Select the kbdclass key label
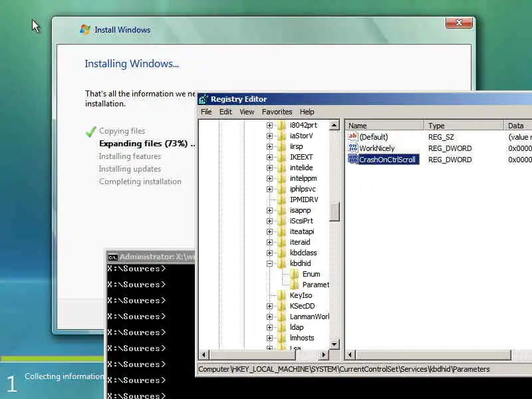This screenshot has height=399, width=532. tap(303, 253)
